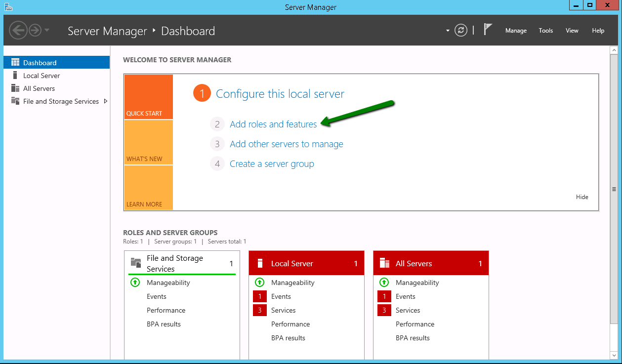This screenshot has width=622, height=364.
Task: Open Manageability in Local Server tile
Action: pos(293,283)
